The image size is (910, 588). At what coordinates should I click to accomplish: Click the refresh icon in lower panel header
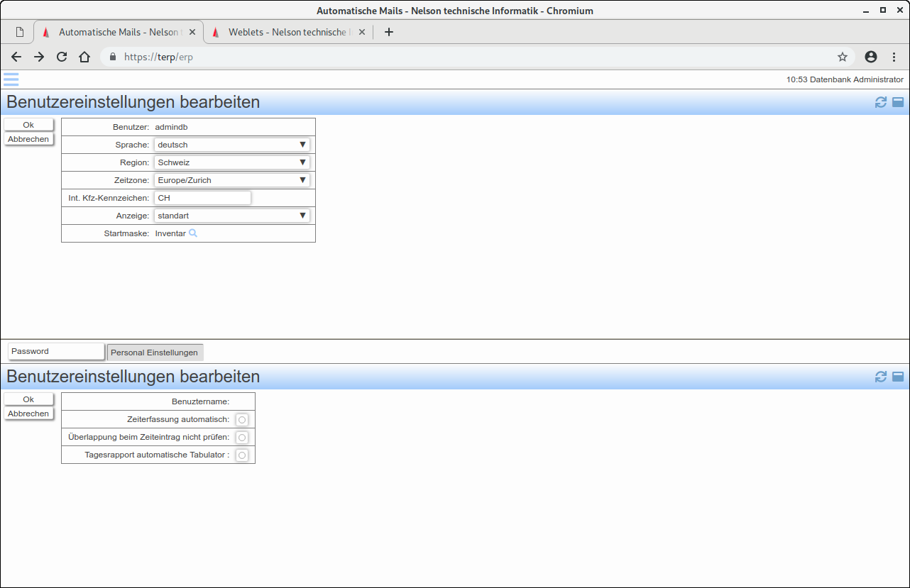(881, 377)
